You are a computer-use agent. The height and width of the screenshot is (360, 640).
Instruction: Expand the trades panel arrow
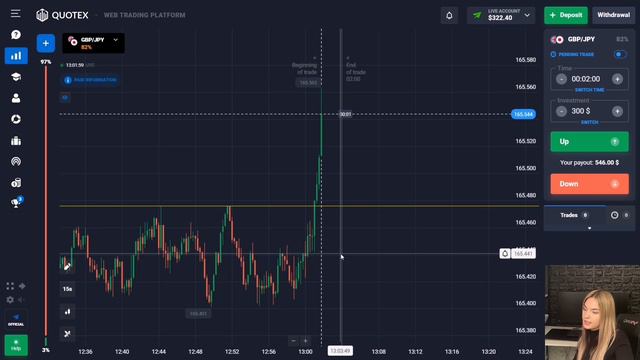[x=589, y=228]
